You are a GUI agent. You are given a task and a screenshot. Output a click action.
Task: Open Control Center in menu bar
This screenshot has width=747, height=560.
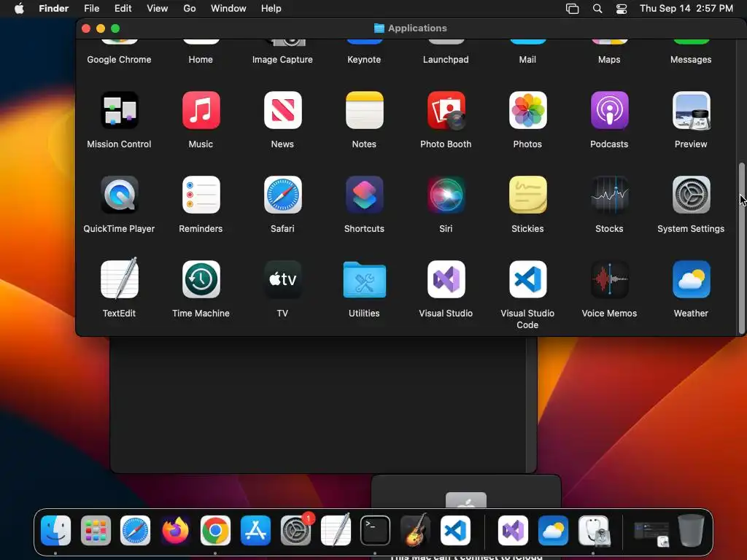622,9
